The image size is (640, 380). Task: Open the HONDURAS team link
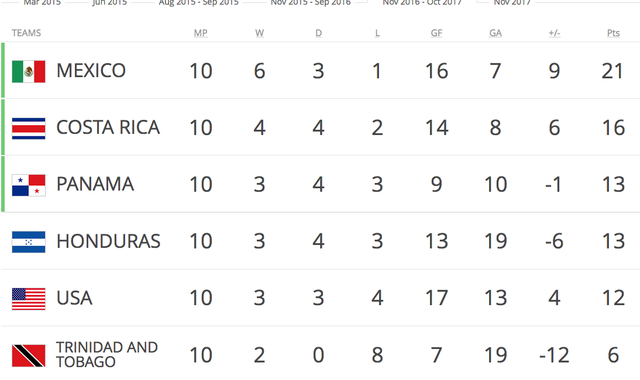pyautogui.click(x=108, y=241)
